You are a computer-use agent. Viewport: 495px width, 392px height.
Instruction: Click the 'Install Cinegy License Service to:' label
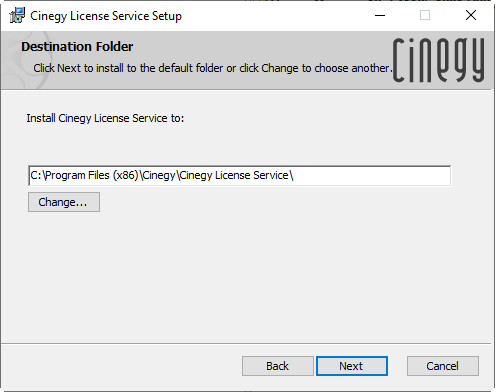pos(105,118)
